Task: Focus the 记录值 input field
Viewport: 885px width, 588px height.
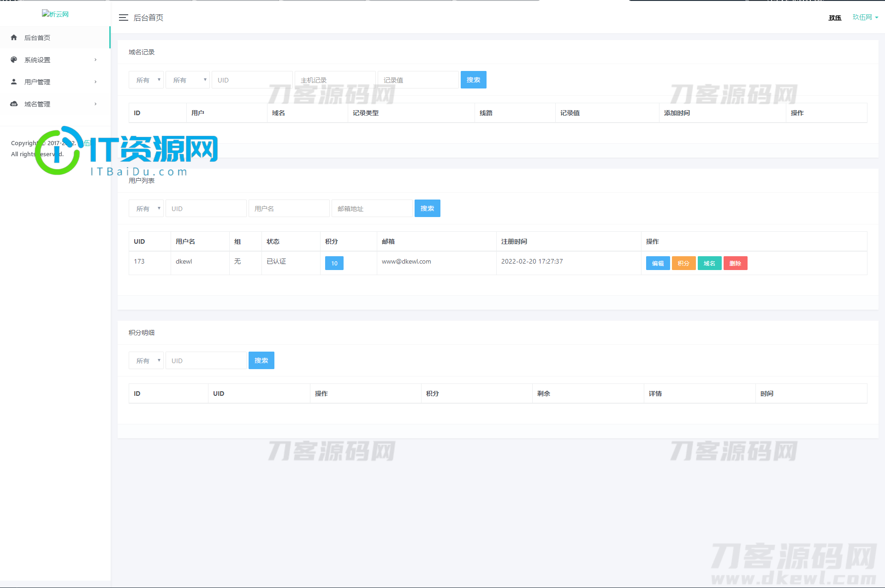Action: (418, 80)
